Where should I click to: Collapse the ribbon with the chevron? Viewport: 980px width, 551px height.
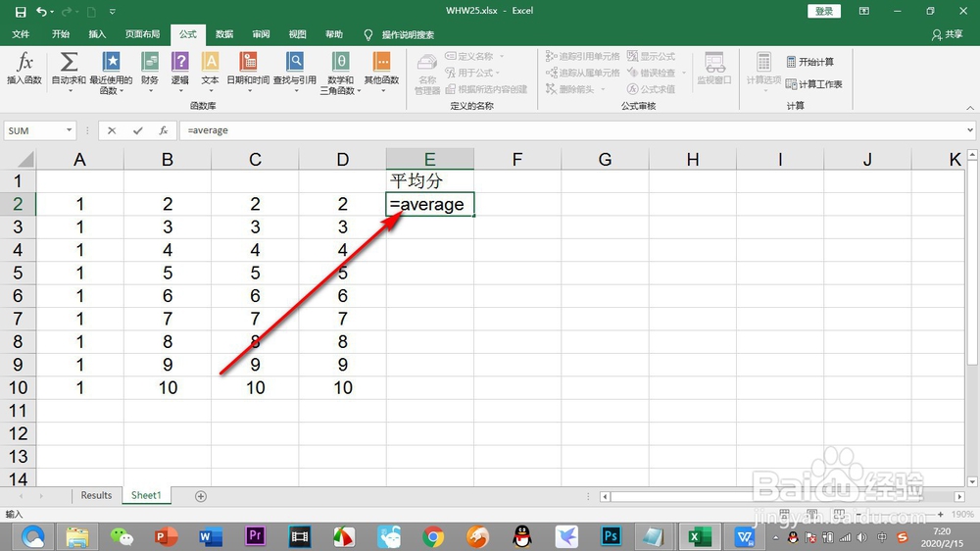tap(970, 108)
